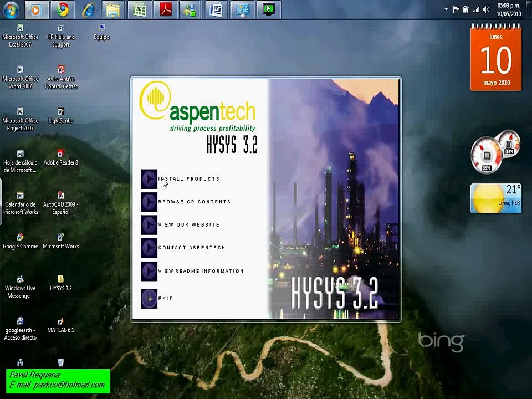Click the network signal tray icon
The width and height of the screenshot is (532, 399).
477,9
